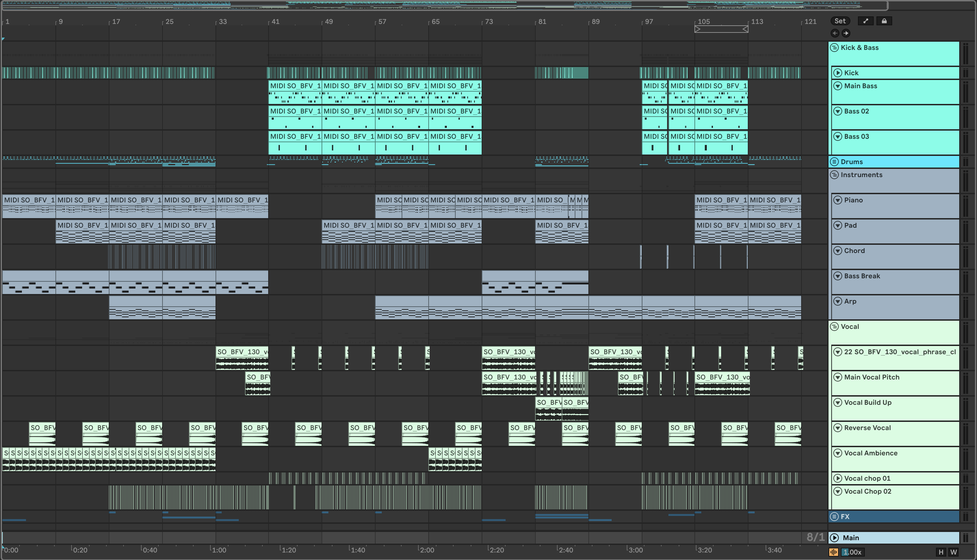The image size is (977, 560).
Task: Jump to previous locator with left arrow
Action: tap(835, 33)
